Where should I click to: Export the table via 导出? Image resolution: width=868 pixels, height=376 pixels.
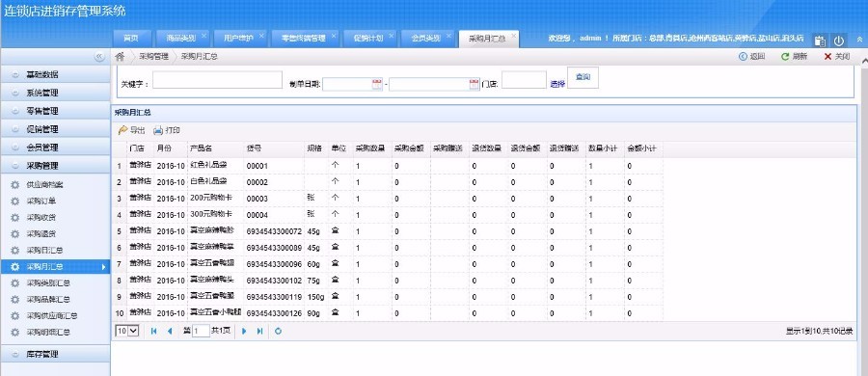pos(132,130)
